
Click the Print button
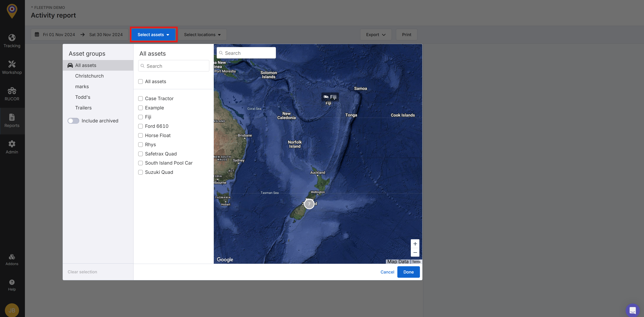[x=406, y=35]
